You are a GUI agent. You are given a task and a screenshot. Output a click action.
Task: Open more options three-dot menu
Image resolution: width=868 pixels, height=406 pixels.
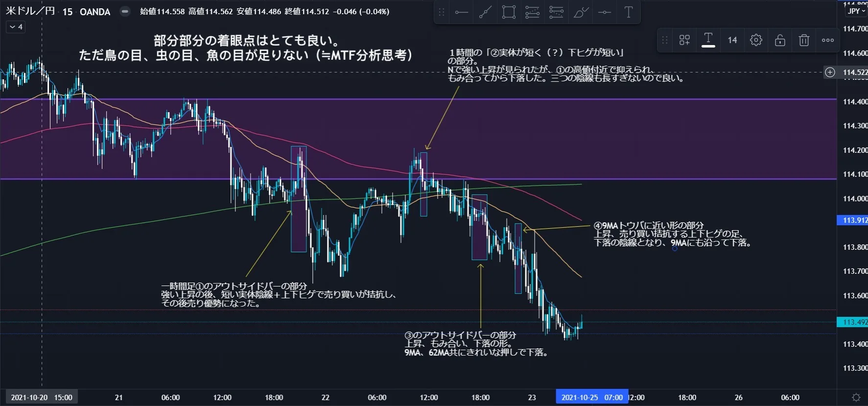point(828,40)
